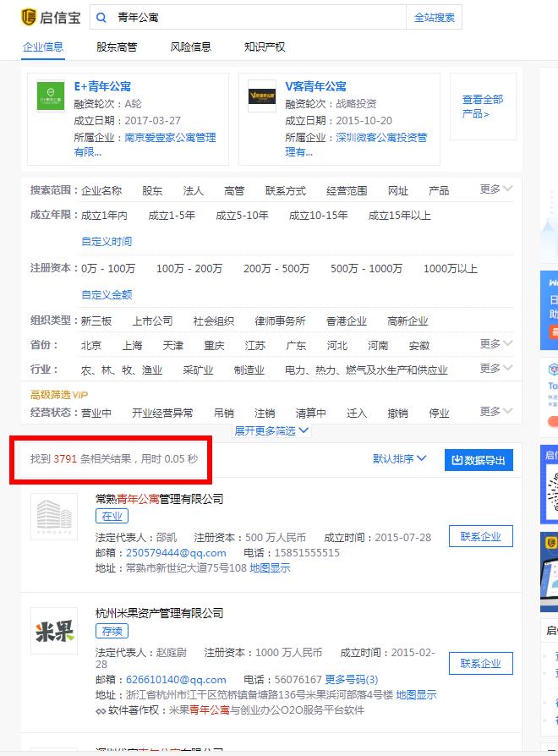Screen dimensions: 558x756
Task: Open the E+青年公寓 product link
Action: click(x=102, y=86)
